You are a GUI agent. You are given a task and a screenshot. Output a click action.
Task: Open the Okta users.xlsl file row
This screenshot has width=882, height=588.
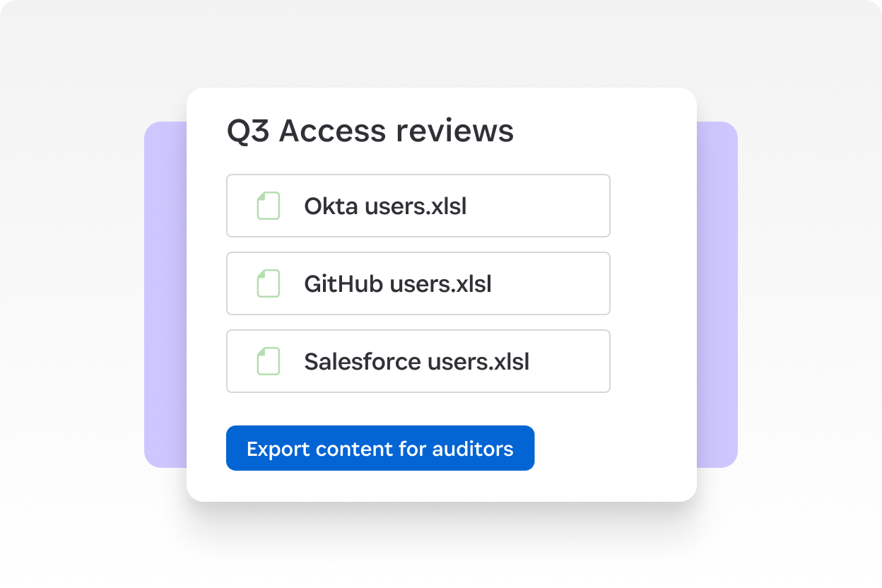[418, 206]
